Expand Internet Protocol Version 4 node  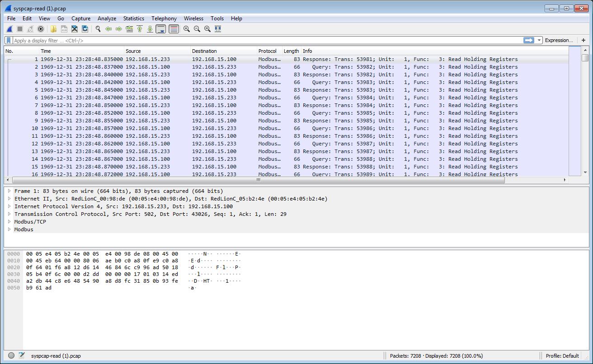point(9,206)
